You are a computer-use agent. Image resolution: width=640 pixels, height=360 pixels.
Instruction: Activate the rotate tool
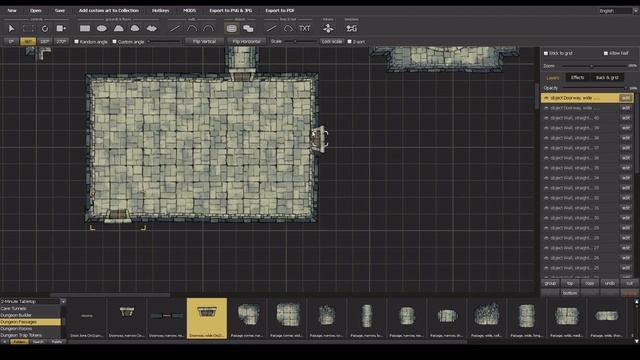(x=45, y=28)
